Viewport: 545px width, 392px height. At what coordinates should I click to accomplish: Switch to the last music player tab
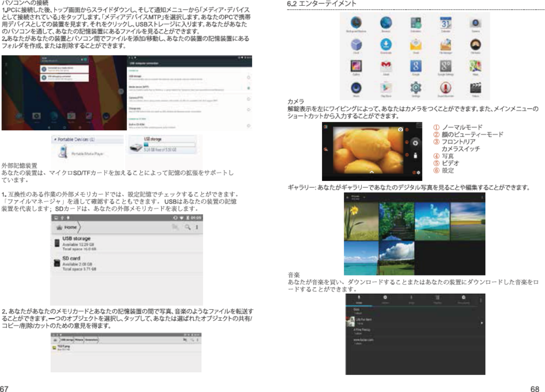tap(463, 300)
